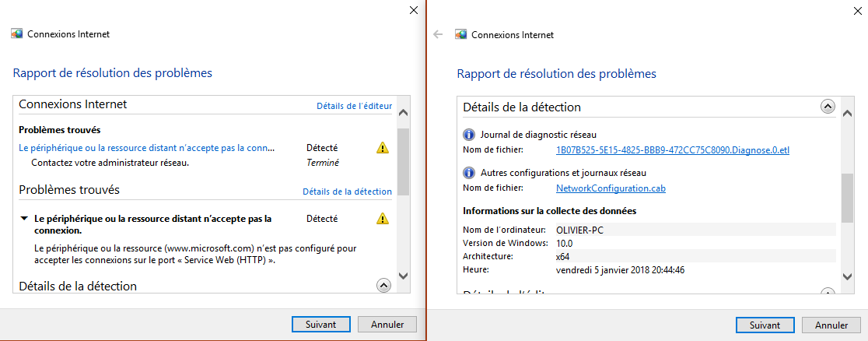Collapse the problem heading via its black triangle
The width and height of the screenshot is (868, 341).
coord(24,219)
